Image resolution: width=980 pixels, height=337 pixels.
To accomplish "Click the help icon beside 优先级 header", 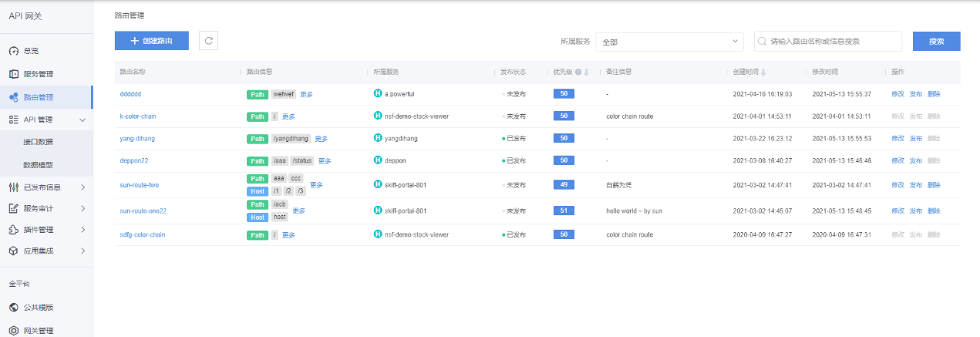I will [578, 72].
